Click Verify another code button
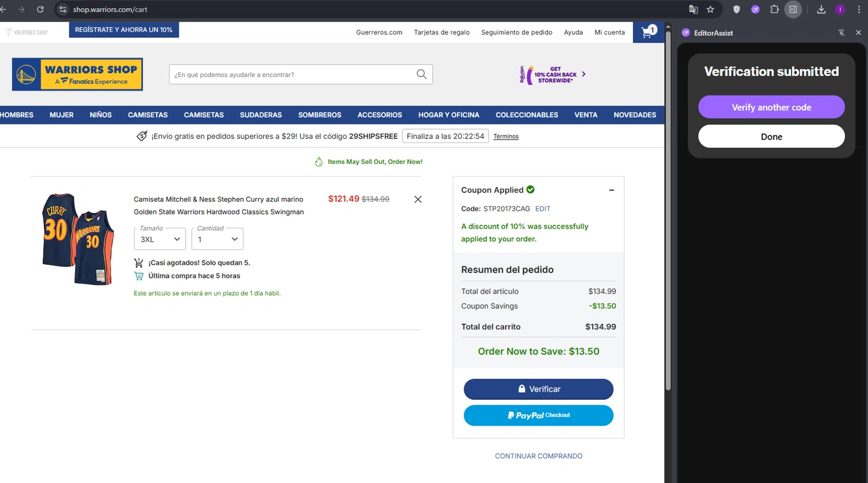Image resolution: width=868 pixels, height=483 pixels. 771,107
